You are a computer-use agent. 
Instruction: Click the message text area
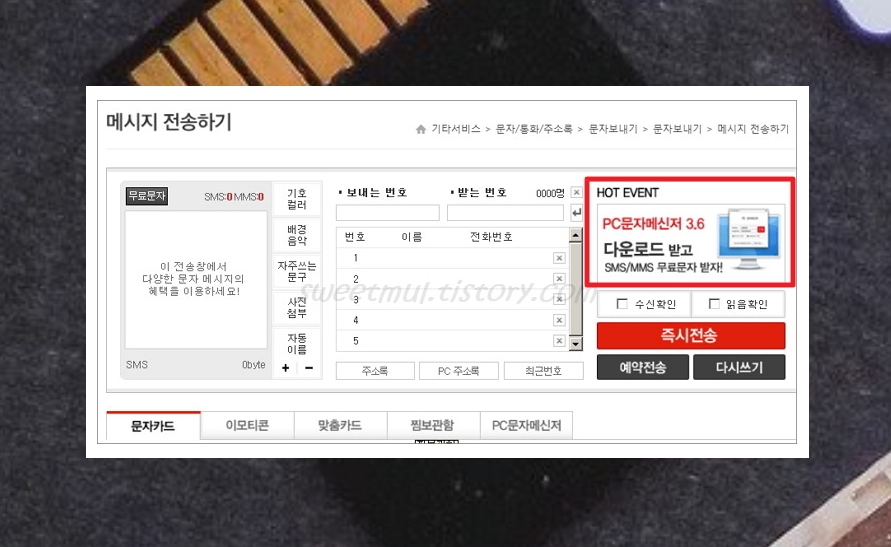tap(196, 279)
